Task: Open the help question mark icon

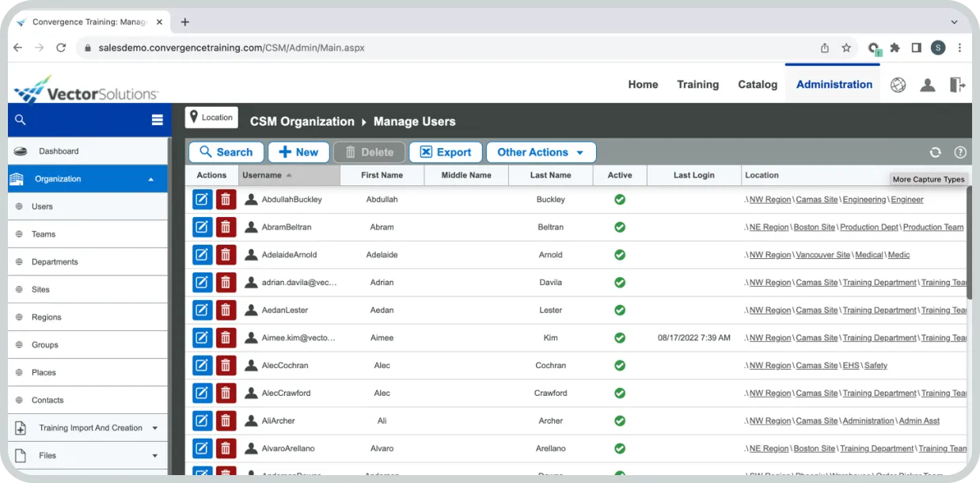Action: coord(960,153)
